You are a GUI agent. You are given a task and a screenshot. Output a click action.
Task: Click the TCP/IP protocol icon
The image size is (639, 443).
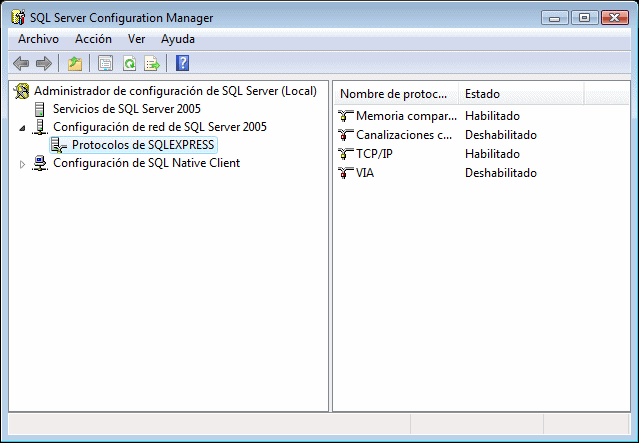(345, 154)
